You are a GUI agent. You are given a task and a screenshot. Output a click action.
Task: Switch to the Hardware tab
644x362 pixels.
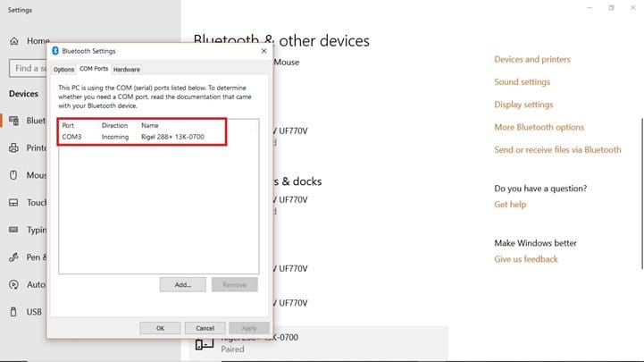[x=126, y=69]
